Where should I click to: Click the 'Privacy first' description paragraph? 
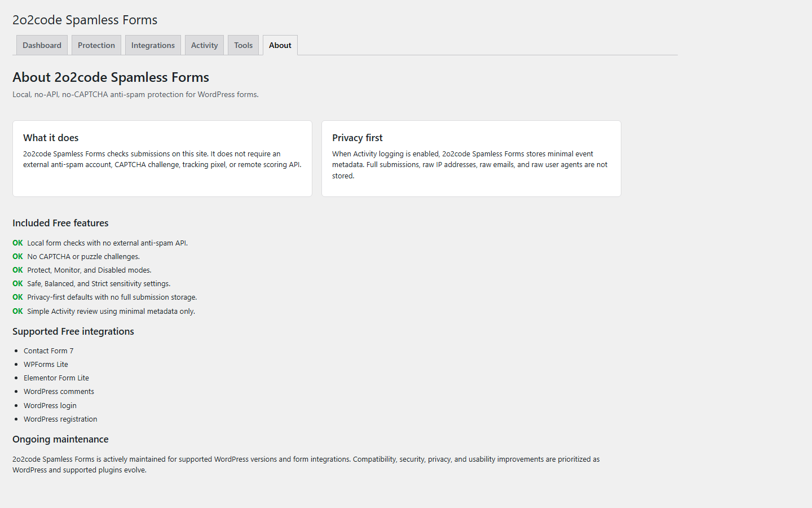(470, 165)
